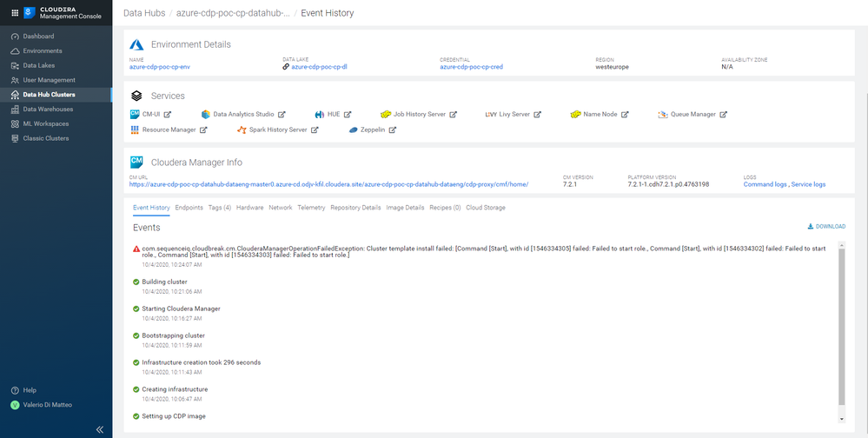Screen dimensions: 868x438
Task: Switch to the Endpoints tab
Action: [189, 209]
